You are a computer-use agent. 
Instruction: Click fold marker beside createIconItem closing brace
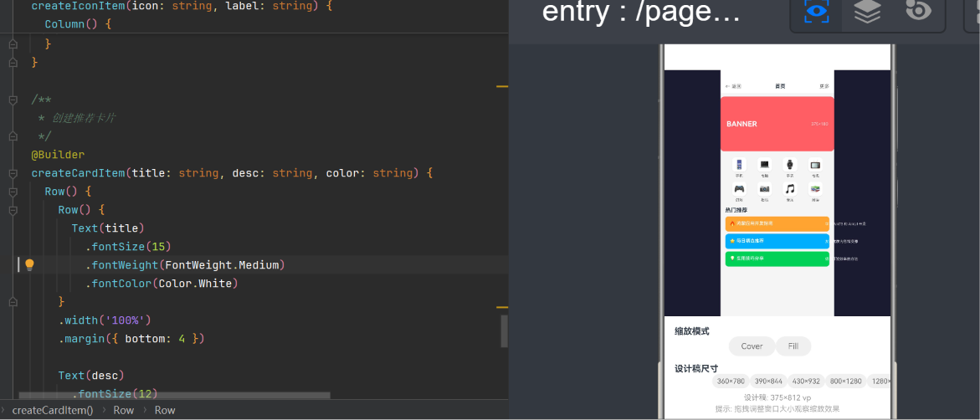tap(12, 63)
